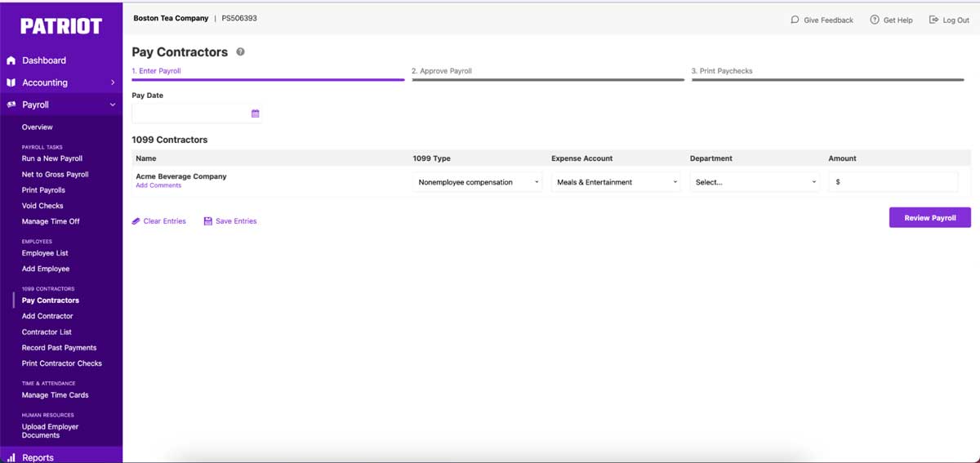
Task: Click the Pay Date input field
Action: [196, 114]
